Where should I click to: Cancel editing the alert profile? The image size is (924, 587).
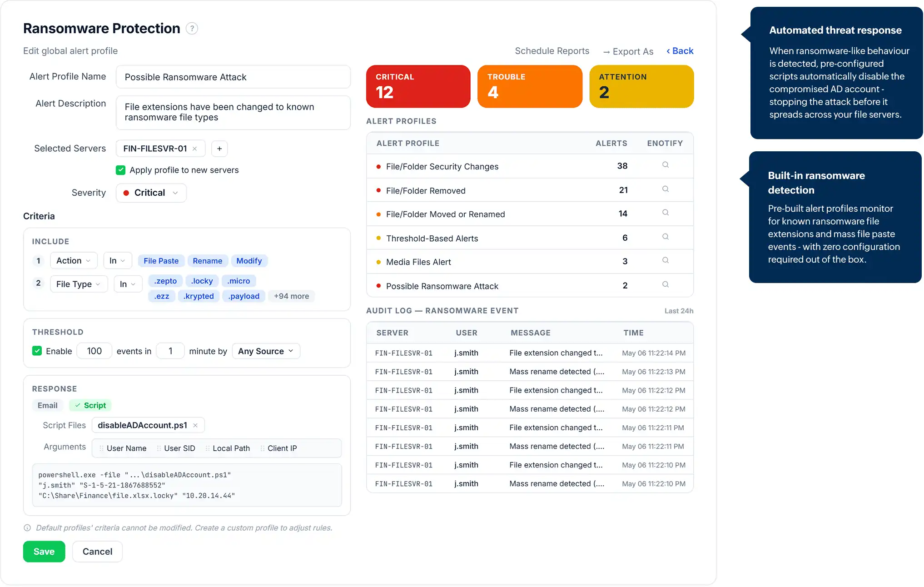point(97,552)
